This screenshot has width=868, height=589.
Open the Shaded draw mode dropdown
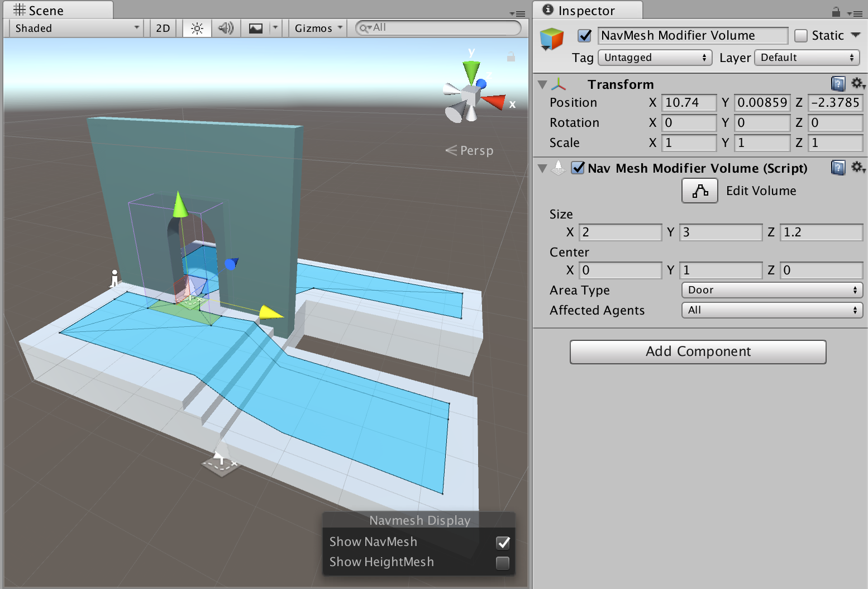75,28
